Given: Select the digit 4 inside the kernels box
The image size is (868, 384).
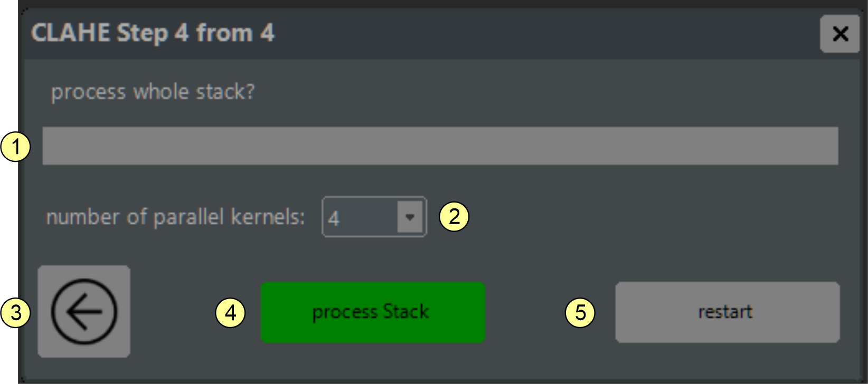Looking at the screenshot, I should [x=334, y=218].
